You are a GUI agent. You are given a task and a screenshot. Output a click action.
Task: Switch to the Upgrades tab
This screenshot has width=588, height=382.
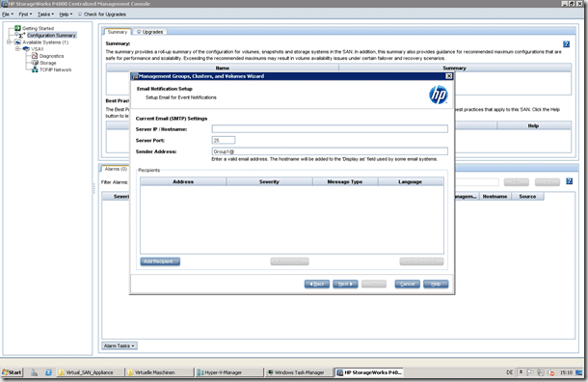pos(150,32)
